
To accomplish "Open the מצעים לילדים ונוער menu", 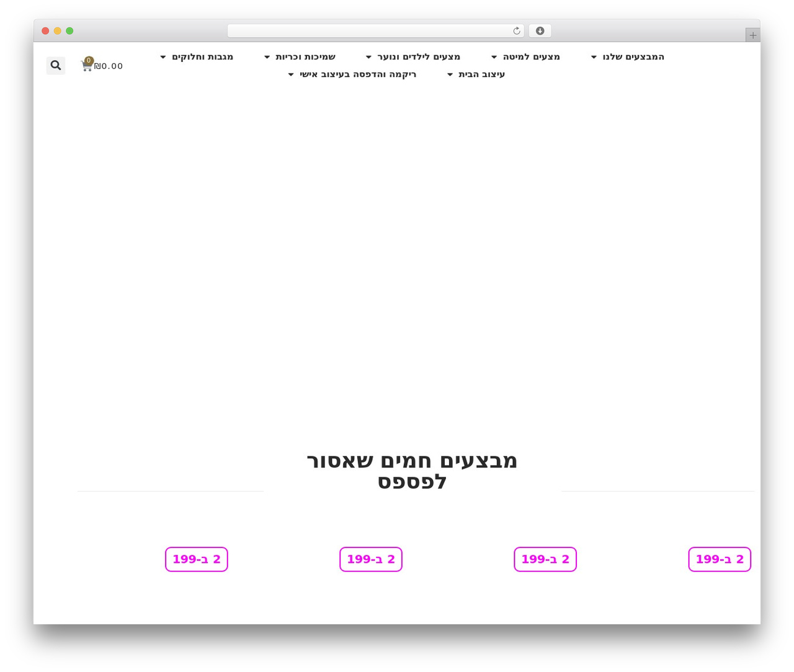I will click(419, 57).
